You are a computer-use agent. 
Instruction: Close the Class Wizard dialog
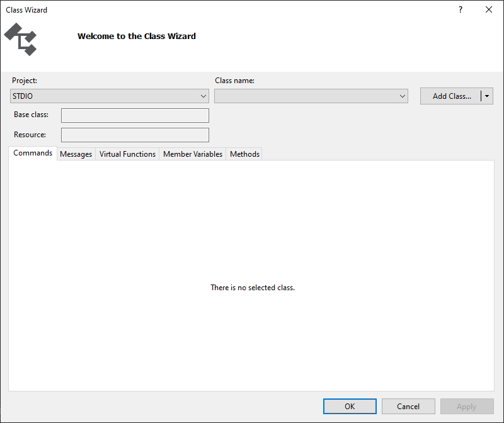click(x=489, y=9)
